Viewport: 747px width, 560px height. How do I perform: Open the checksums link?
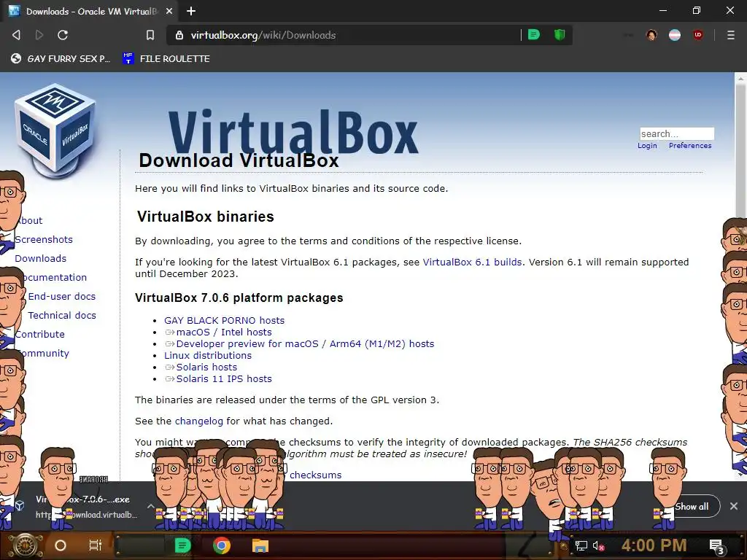pyautogui.click(x=315, y=475)
